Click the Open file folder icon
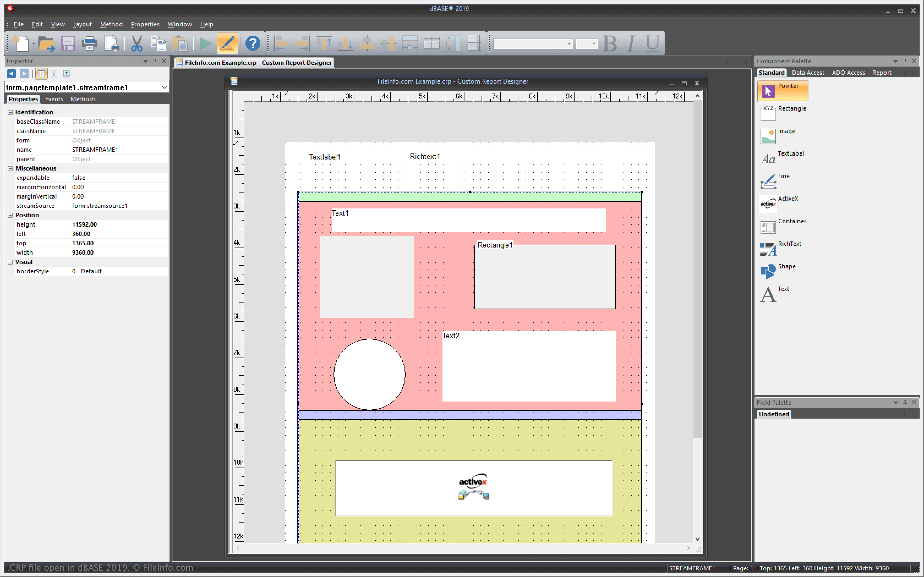Image resolution: width=924 pixels, height=577 pixels. click(47, 43)
